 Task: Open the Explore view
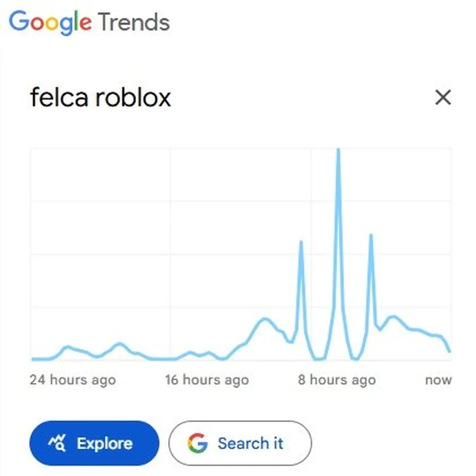coord(94,443)
